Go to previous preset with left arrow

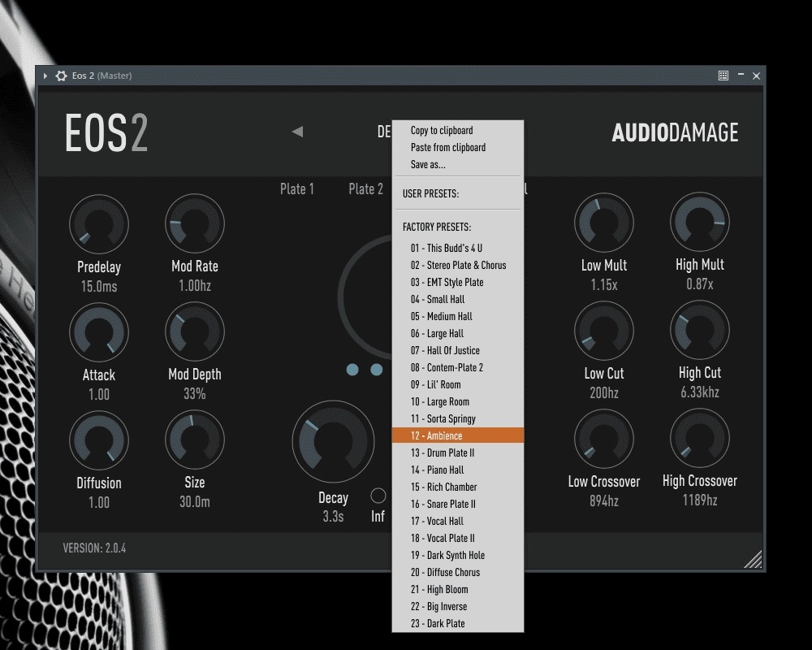coord(298,132)
